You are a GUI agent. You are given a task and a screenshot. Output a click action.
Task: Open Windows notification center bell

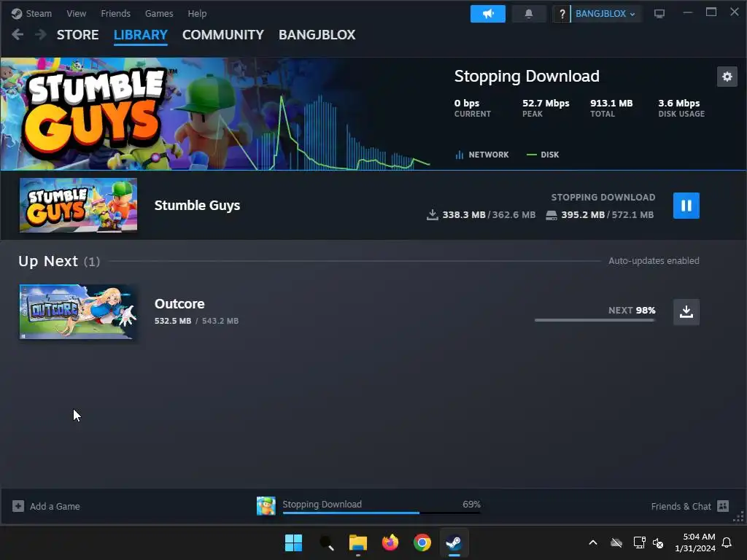coord(727,542)
